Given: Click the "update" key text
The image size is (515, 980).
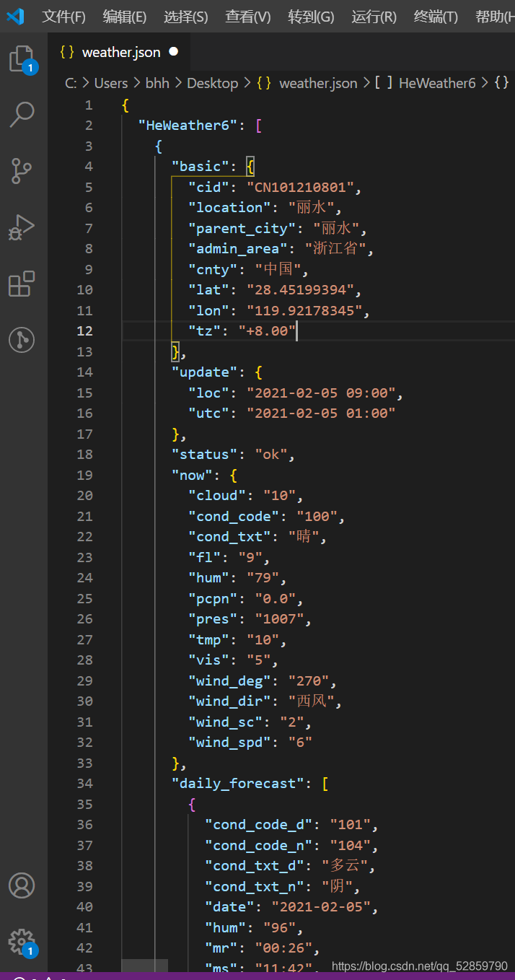Looking at the screenshot, I should click(x=205, y=372).
